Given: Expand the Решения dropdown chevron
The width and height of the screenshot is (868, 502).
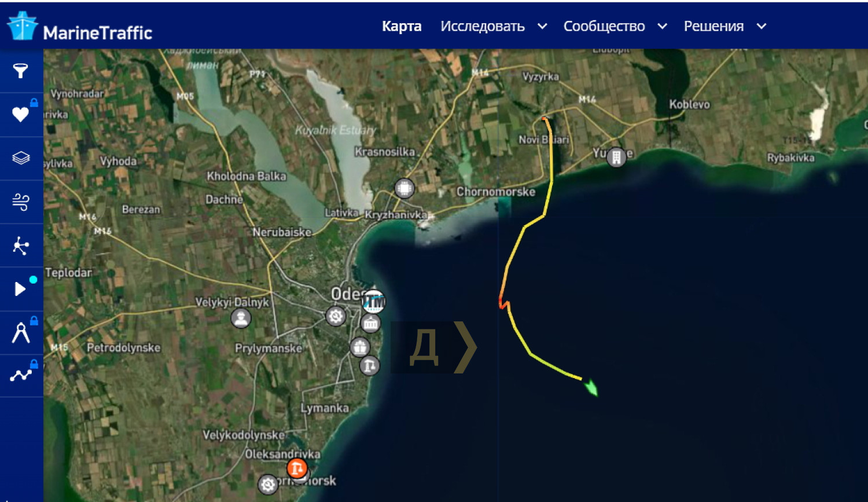Looking at the screenshot, I should [x=762, y=26].
